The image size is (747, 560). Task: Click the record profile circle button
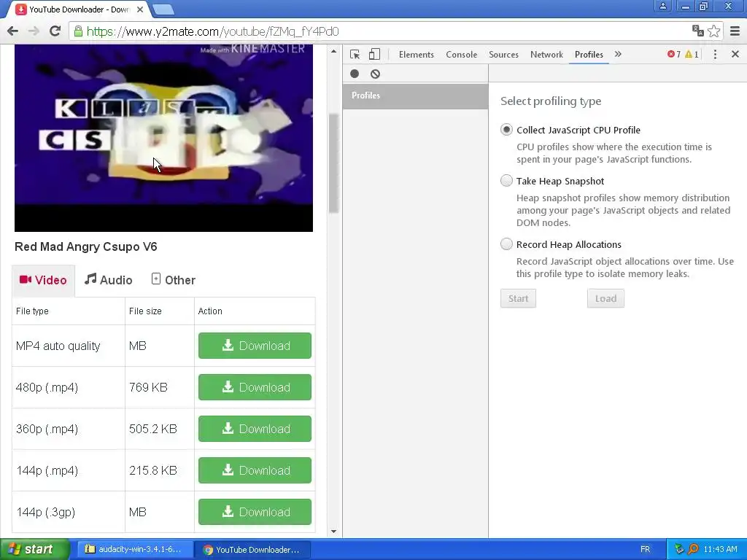(355, 74)
